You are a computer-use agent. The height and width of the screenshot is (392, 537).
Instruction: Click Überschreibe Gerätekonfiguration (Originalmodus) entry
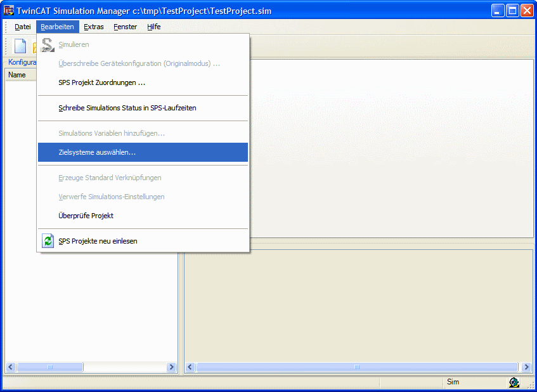(143, 63)
